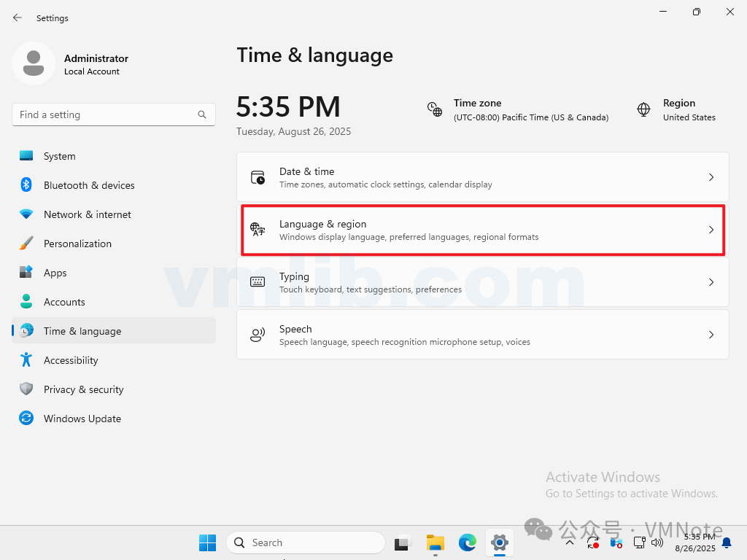Image resolution: width=747 pixels, height=560 pixels.
Task: Go to System in the sidebar
Action: [59, 156]
